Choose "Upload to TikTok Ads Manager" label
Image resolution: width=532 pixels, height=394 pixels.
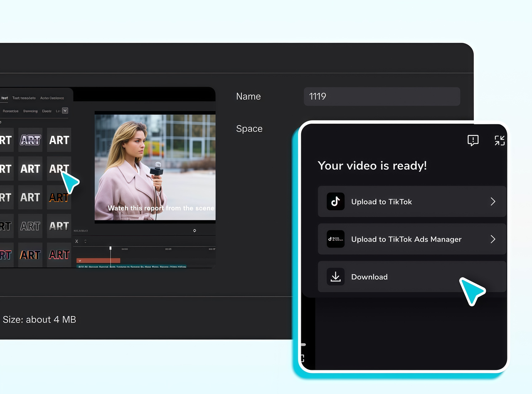click(x=406, y=239)
